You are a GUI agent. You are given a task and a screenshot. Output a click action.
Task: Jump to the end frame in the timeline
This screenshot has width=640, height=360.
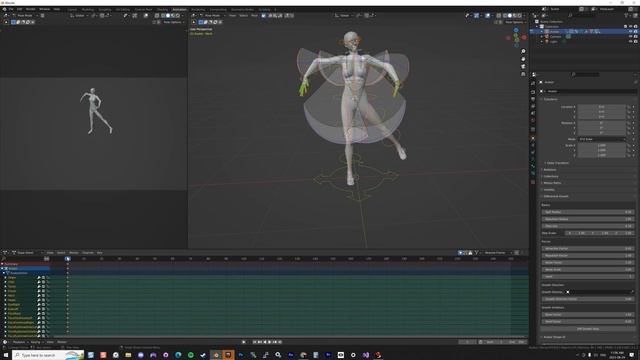[x=280, y=342]
